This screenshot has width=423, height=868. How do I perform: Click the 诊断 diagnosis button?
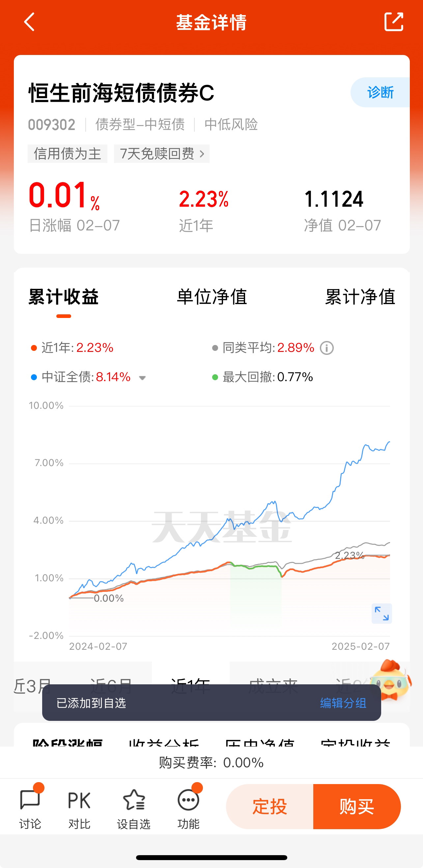coord(380,92)
